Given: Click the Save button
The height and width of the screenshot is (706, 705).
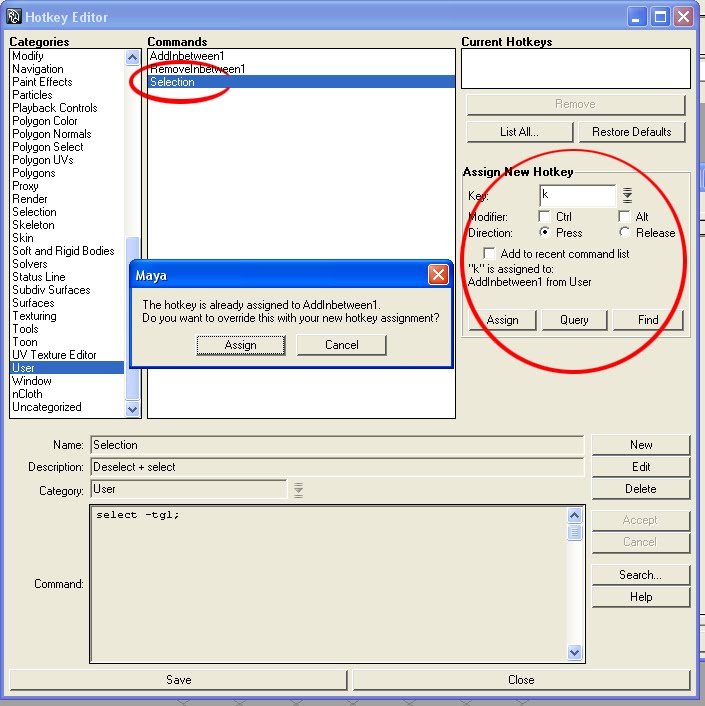Looking at the screenshot, I should click(179, 680).
